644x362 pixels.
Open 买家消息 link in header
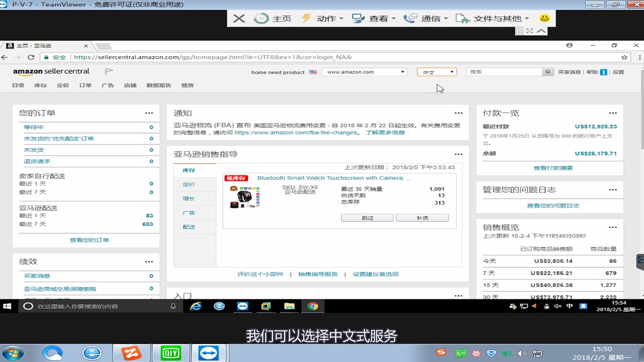point(569,72)
